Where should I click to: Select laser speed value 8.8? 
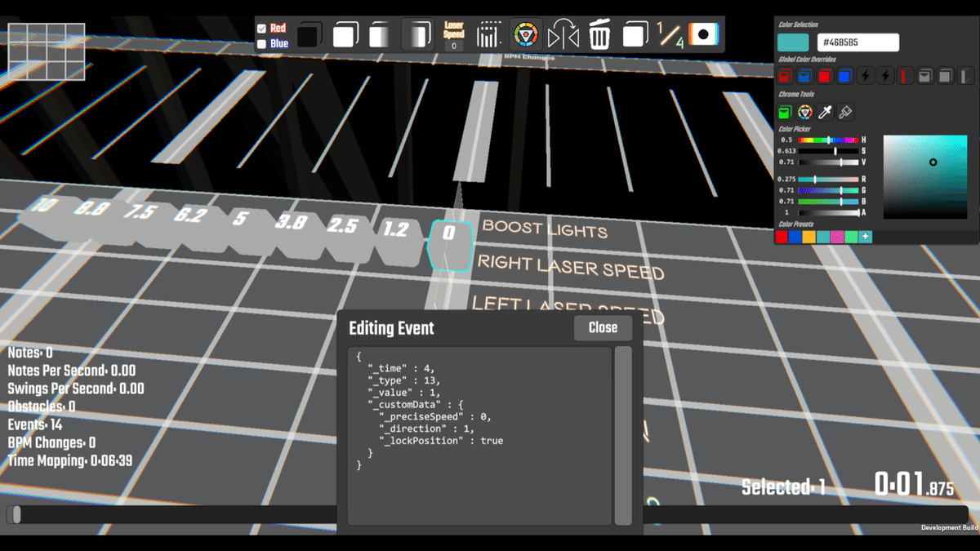point(91,209)
